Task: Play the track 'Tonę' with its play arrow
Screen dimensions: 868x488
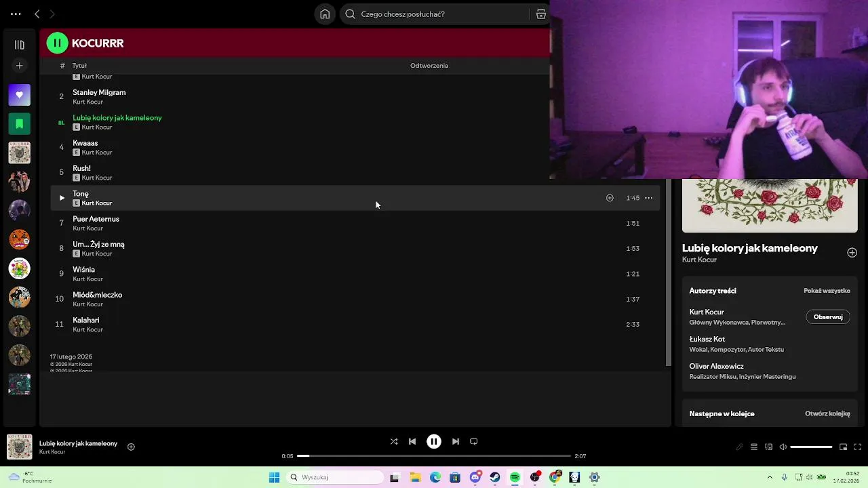Action: [62, 198]
